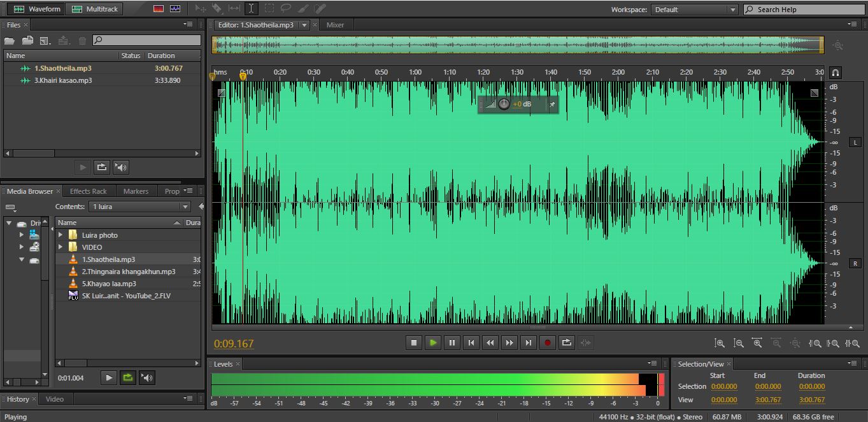Select 3.Khairi kasao.mp3 in Files panel
This screenshot has height=422, width=868.
click(x=63, y=80)
